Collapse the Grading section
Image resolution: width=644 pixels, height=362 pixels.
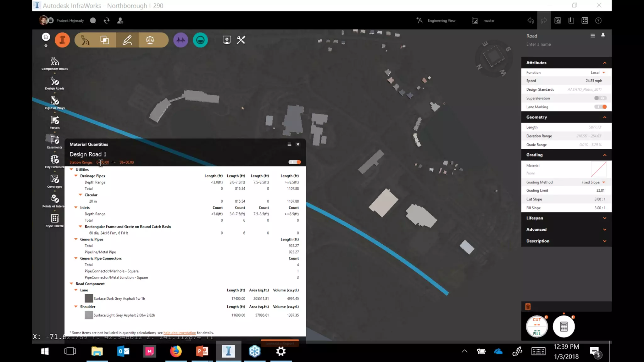click(604, 155)
